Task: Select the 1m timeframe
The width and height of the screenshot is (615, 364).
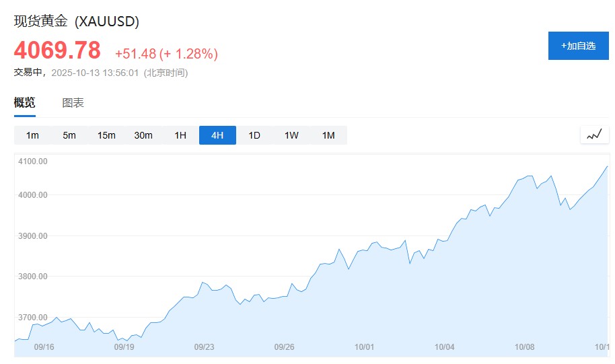Action: click(32, 135)
